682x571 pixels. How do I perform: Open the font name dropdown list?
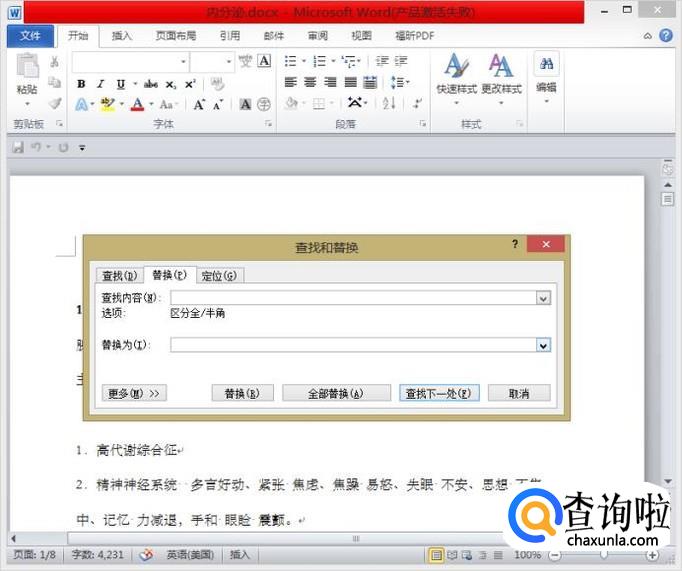coord(183,62)
